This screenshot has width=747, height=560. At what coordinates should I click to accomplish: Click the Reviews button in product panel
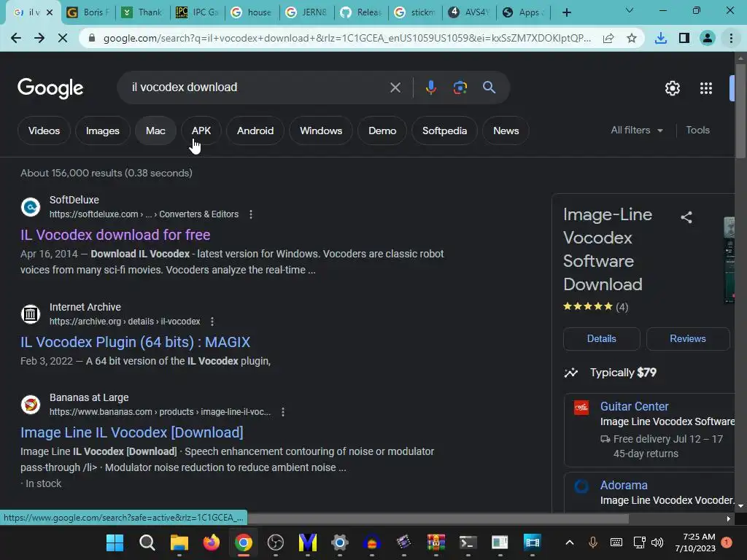pyautogui.click(x=687, y=338)
